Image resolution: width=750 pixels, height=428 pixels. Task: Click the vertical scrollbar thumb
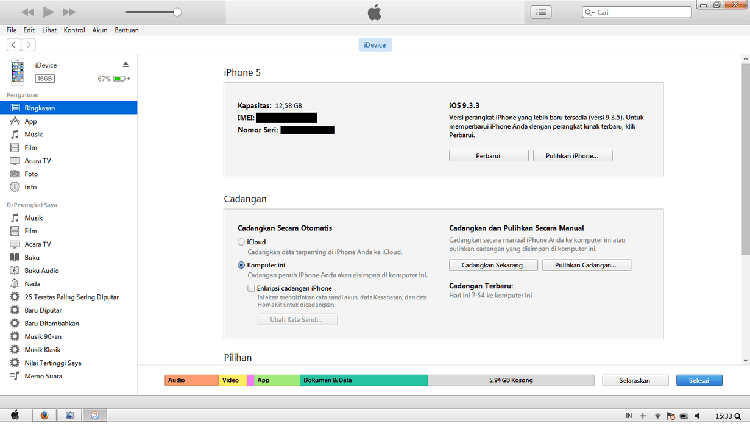click(746, 158)
